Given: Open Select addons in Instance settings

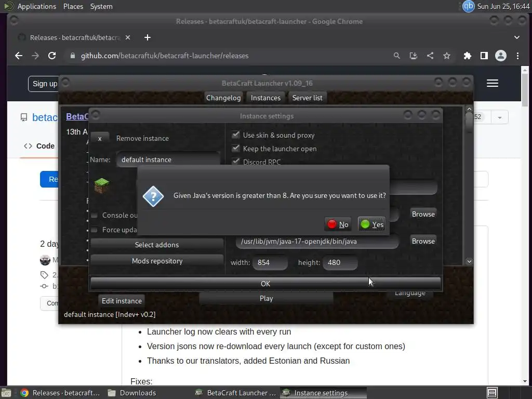Looking at the screenshot, I should (x=157, y=245).
